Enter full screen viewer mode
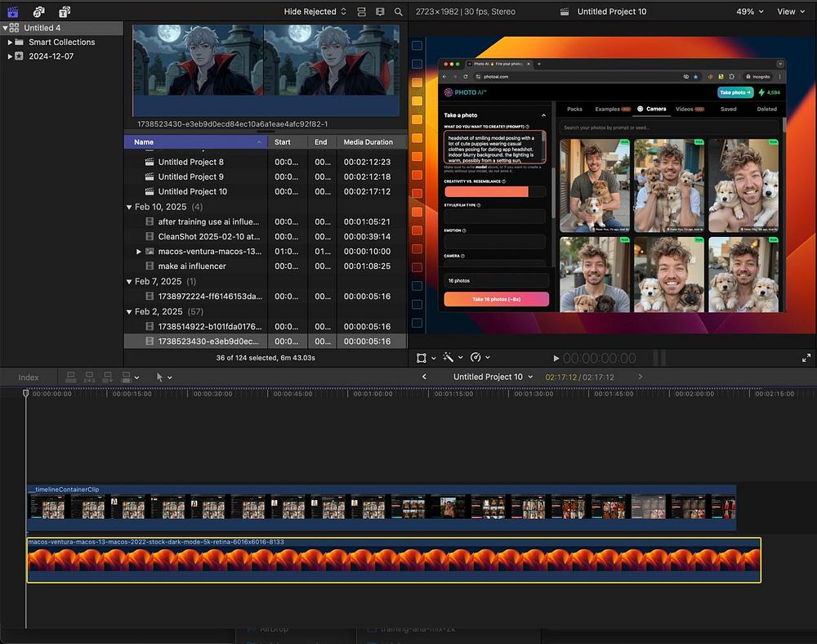 [x=806, y=358]
